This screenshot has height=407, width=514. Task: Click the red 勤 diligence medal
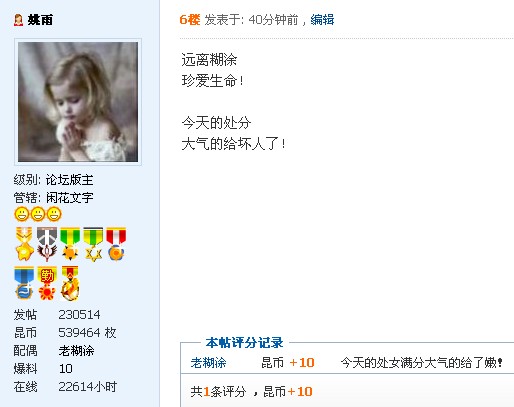(x=47, y=283)
